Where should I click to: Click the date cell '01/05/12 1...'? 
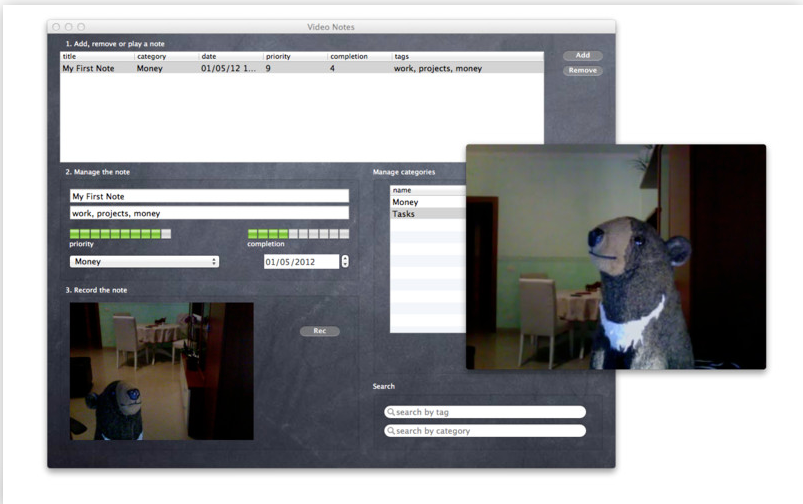[228, 69]
